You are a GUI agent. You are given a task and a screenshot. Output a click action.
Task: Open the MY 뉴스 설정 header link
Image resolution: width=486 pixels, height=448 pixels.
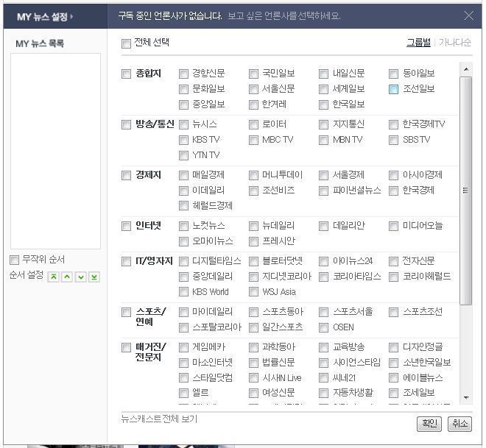pyautogui.click(x=45, y=17)
